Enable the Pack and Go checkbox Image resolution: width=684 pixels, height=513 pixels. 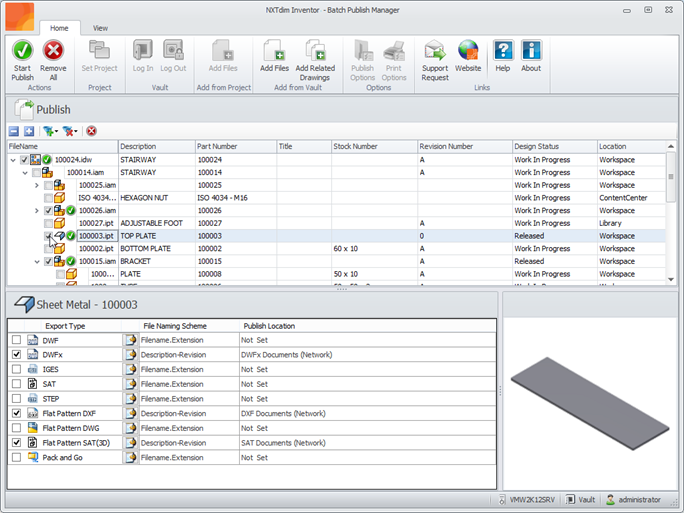point(17,458)
